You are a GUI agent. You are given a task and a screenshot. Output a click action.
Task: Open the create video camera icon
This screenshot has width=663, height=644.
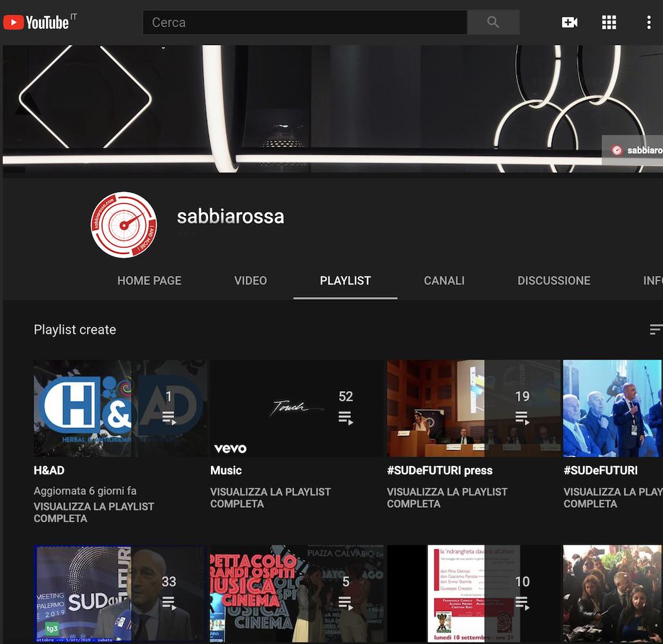pyautogui.click(x=569, y=23)
